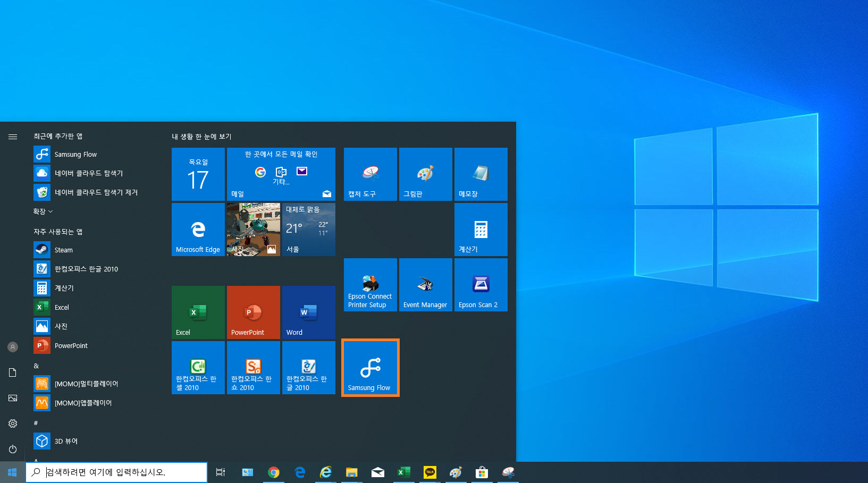868x483 pixels.
Task: Open the PowerPoint tile
Action: pyautogui.click(x=254, y=312)
